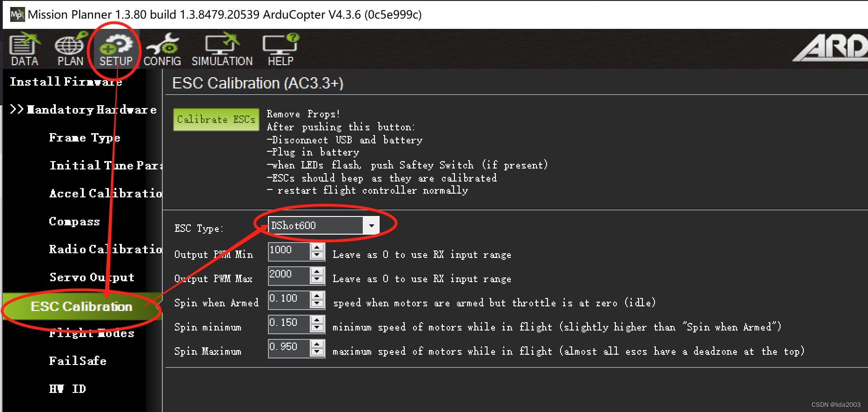This screenshot has height=412, width=868.
Task: Open the Accel Calibration page
Action: pos(106,194)
